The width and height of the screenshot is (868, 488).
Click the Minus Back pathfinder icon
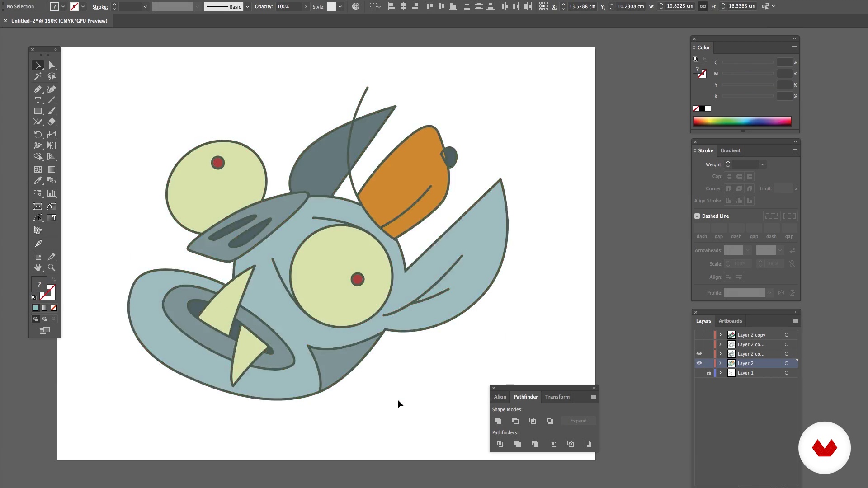coord(588,444)
